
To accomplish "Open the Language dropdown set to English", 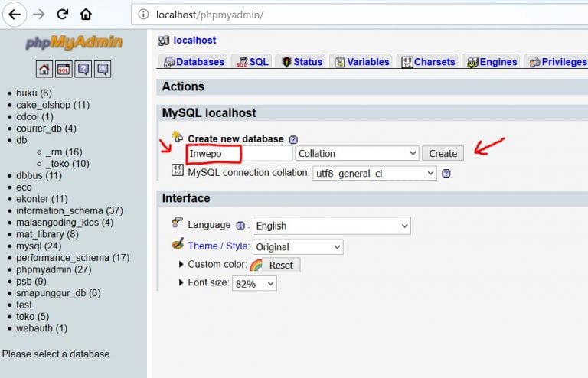I will [x=332, y=226].
